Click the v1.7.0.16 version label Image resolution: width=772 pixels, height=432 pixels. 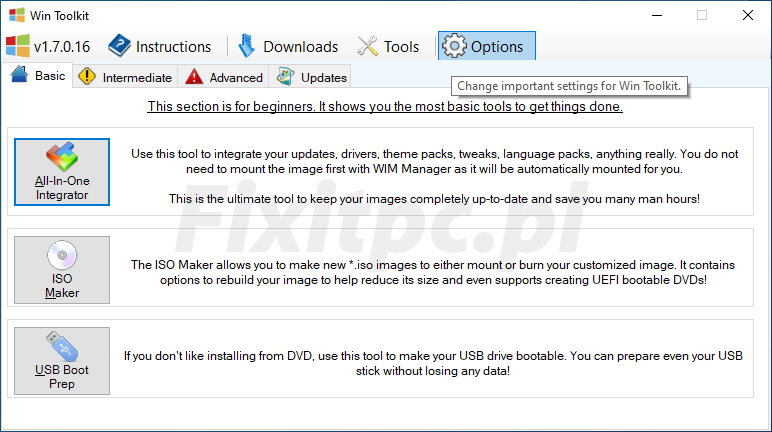(48, 46)
